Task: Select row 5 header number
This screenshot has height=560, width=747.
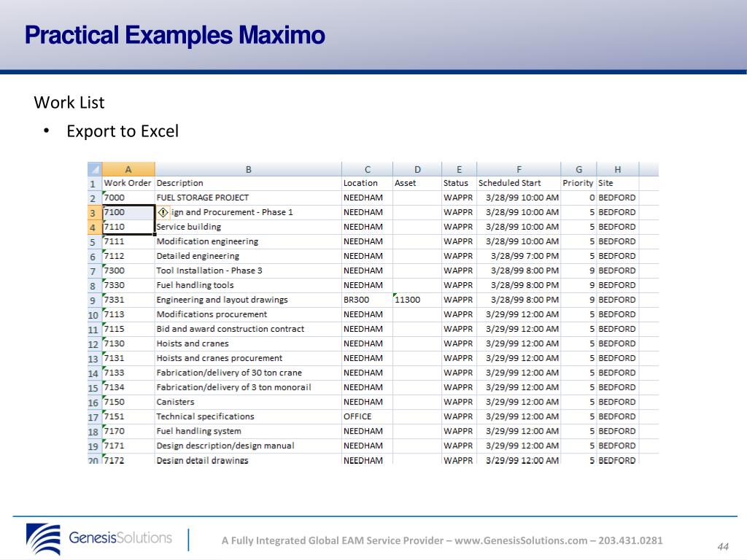Action: point(95,242)
